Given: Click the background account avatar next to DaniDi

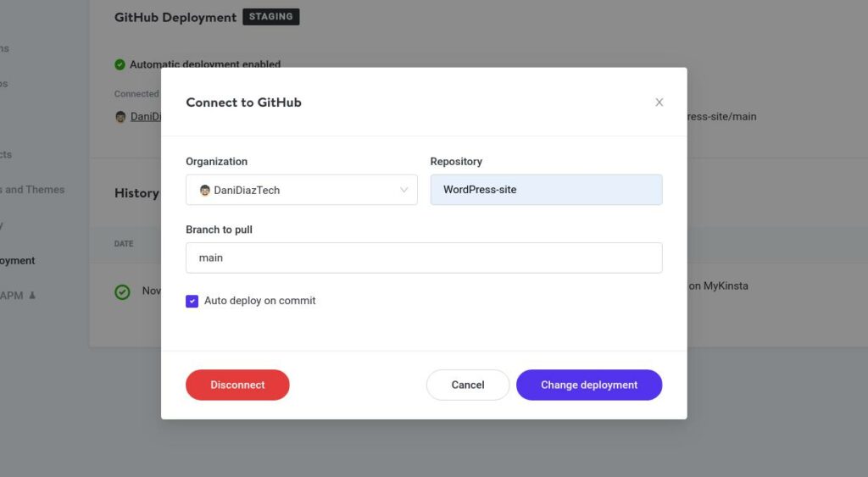Looking at the screenshot, I should pyautogui.click(x=120, y=117).
